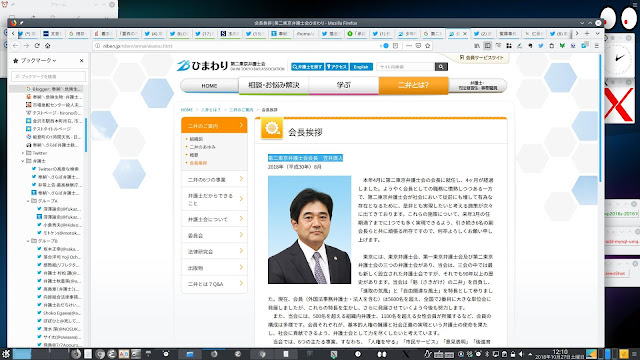Close the active 会長挨拶 tab
The image size is (640, 360).
464,34
